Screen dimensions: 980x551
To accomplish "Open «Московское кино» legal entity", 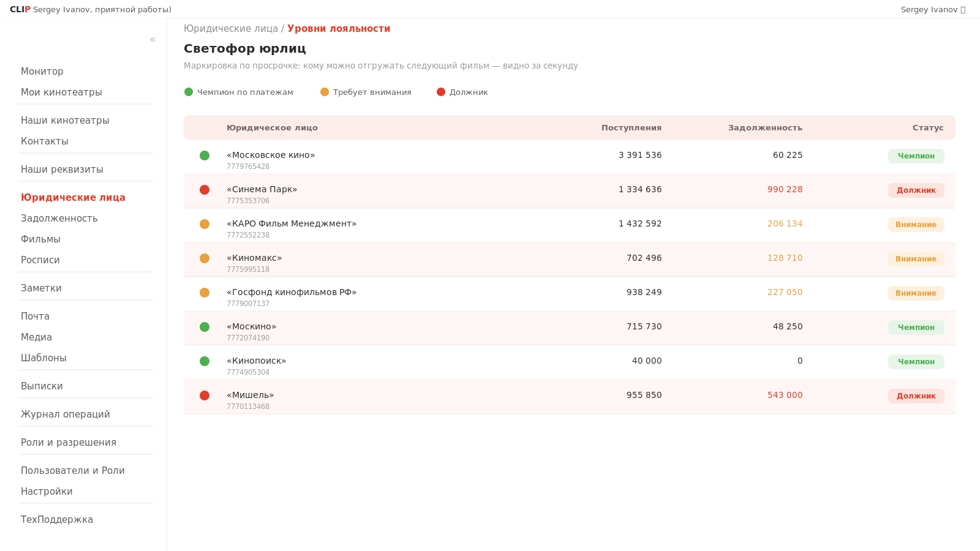I will pos(271,156).
